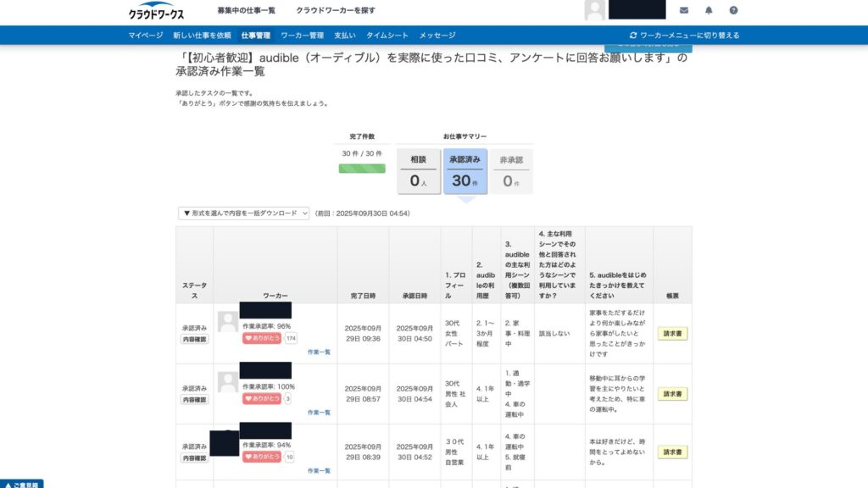Switch using ワーカーメニューに切り替える
868x488 pixels.
pyautogui.click(x=685, y=36)
